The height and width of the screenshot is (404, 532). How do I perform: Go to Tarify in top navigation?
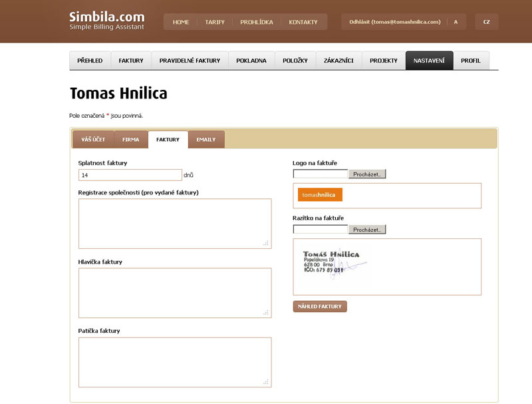point(215,22)
